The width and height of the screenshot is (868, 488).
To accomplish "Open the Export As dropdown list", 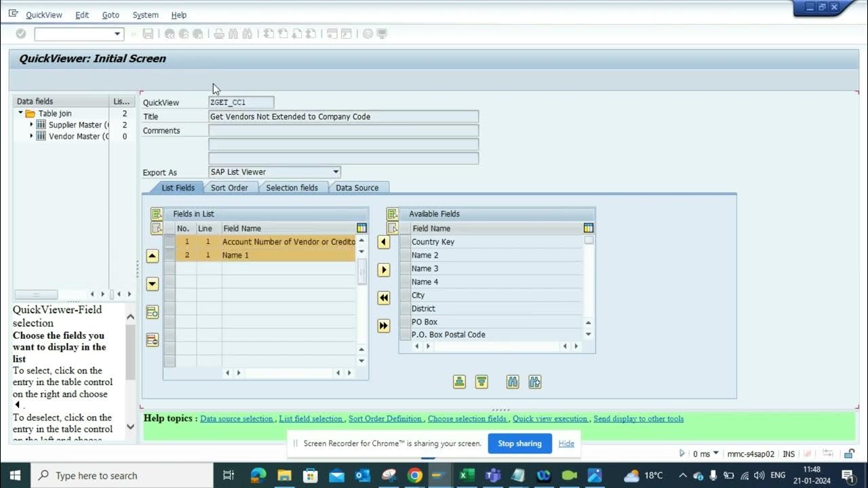I will (336, 172).
